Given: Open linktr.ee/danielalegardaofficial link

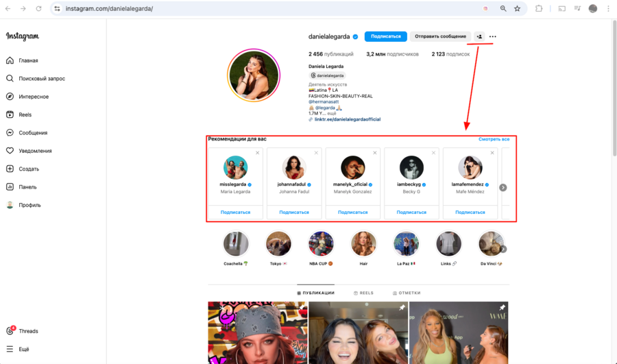Looking at the screenshot, I should 348,119.
